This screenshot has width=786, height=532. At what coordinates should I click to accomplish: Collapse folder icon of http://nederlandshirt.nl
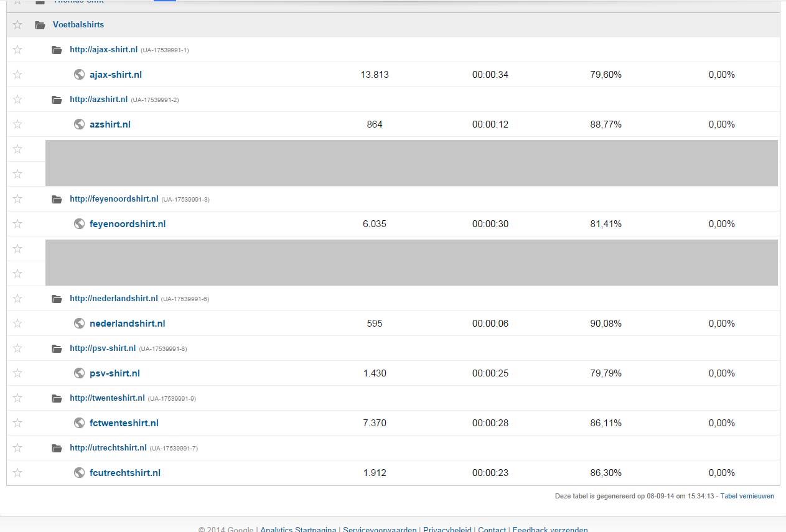click(x=57, y=299)
